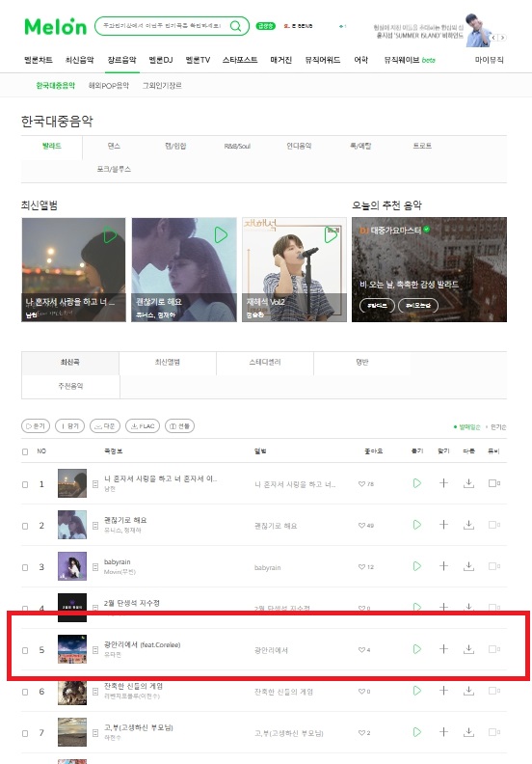This screenshot has width=532, height=764.
Task: Open song info icon beside track 2
Action: (95, 526)
